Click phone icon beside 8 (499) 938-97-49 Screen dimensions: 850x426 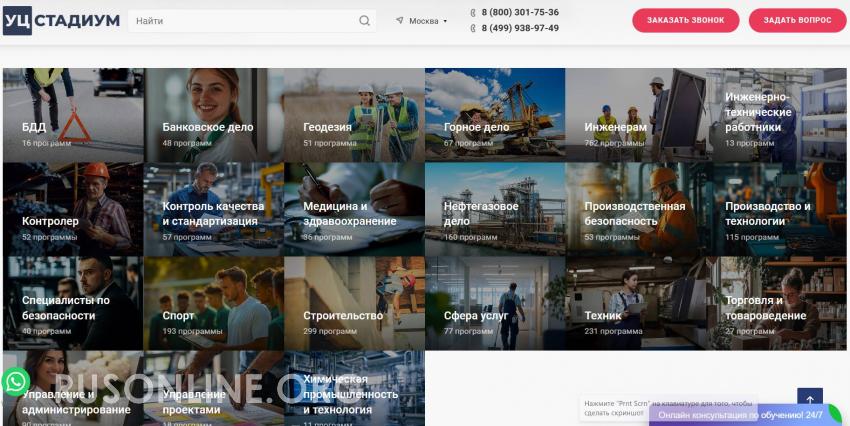click(x=473, y=28)
